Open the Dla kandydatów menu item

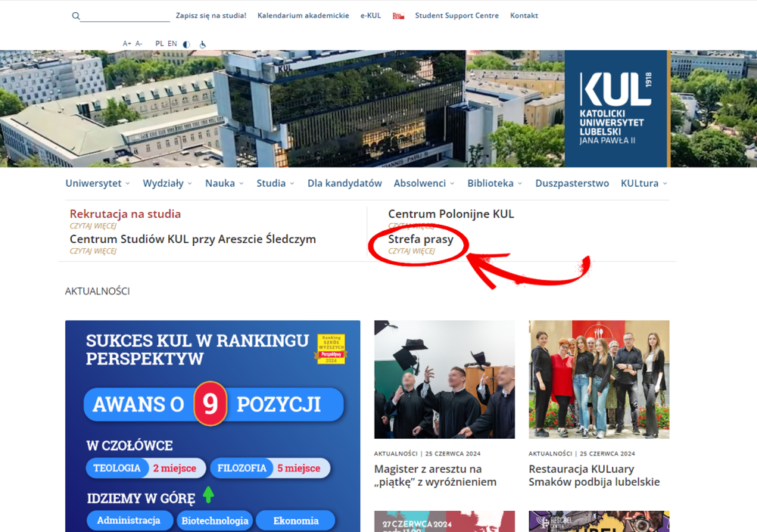click(344, 183)
